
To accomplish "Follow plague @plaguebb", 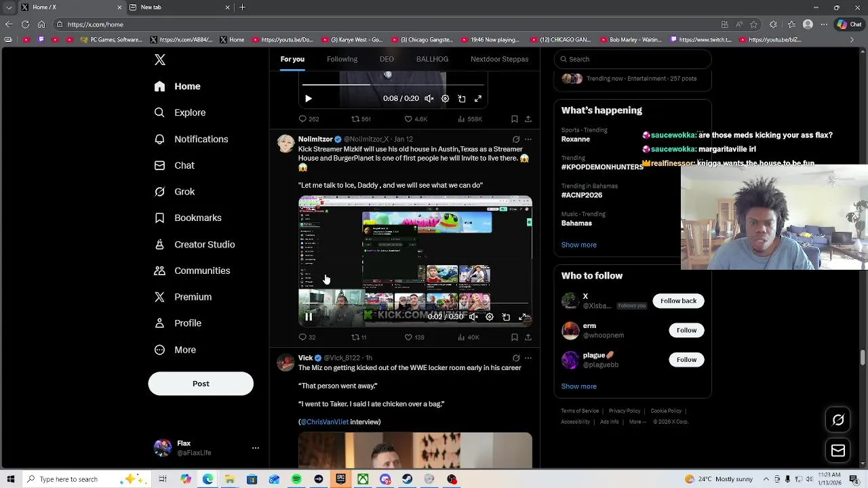I will click(x=686, y=359).
